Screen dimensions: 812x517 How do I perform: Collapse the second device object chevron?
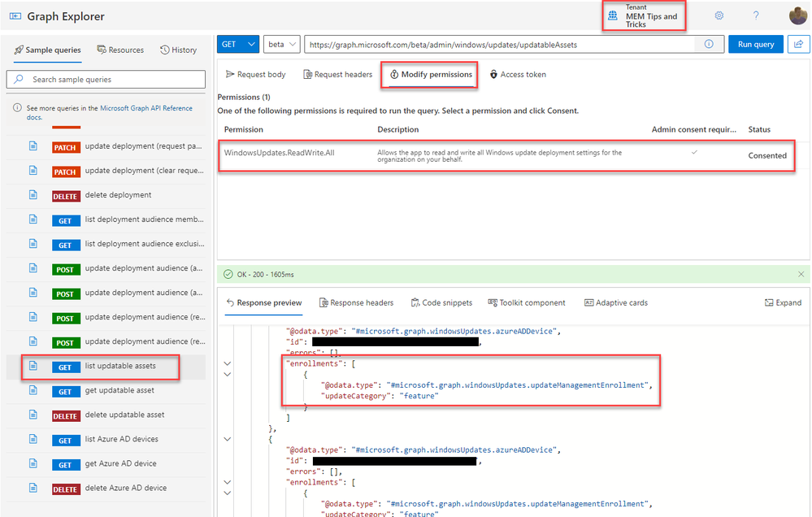228,439
